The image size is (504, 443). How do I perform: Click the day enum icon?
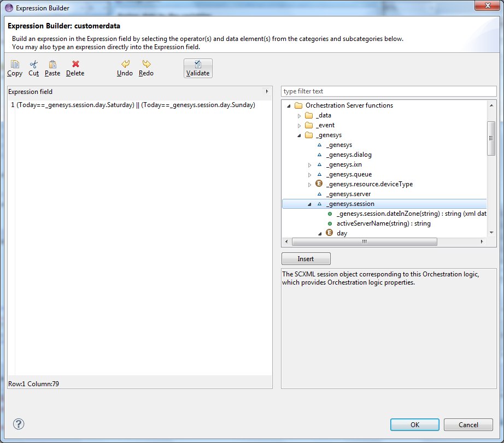click(329, 233)
